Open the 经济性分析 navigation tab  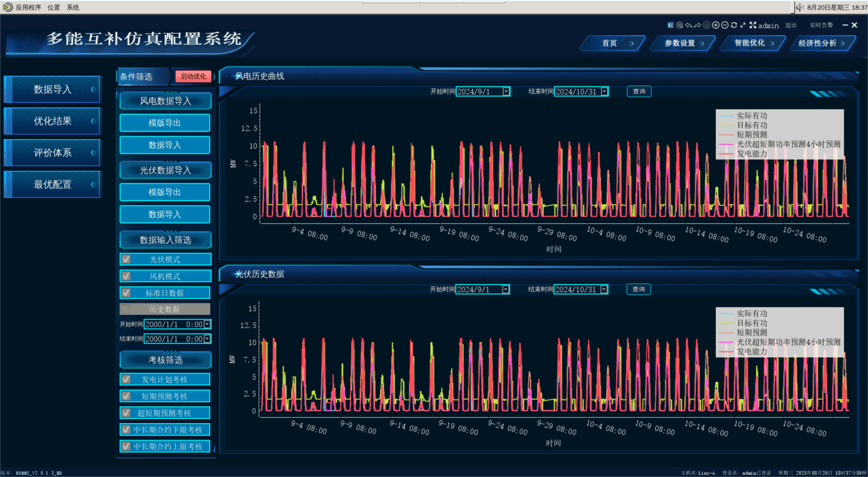coord(821,43)
